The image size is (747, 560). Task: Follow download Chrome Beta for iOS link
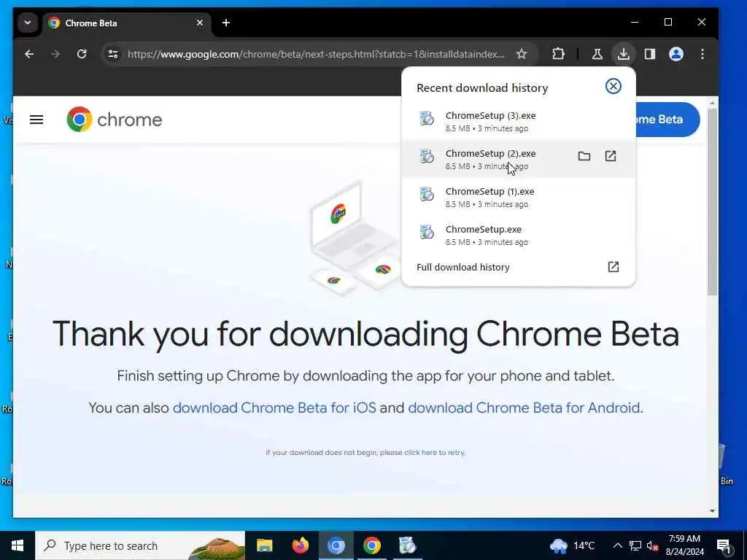click(274, 408)
